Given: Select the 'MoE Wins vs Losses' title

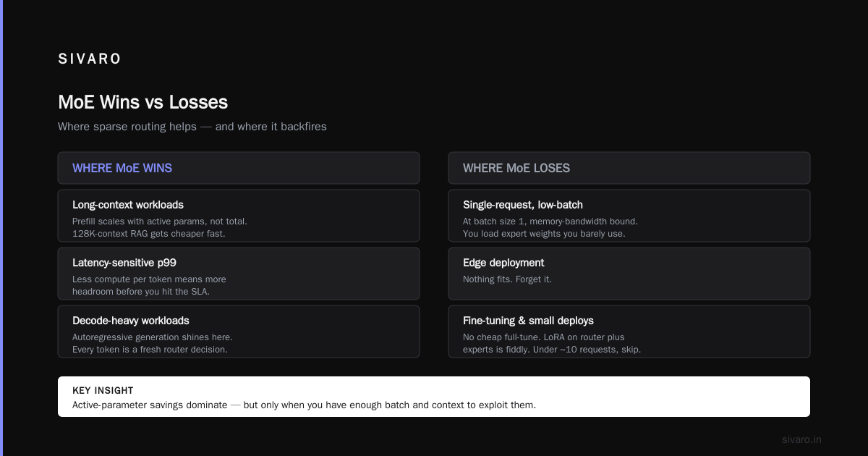Looking at the screenshot, I should (x=143, y=102).
